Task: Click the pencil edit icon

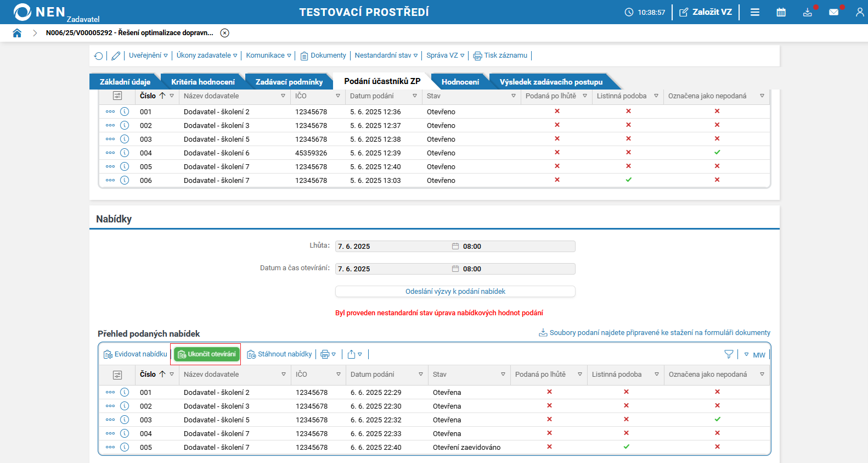Action: click(x=116, y=55)
